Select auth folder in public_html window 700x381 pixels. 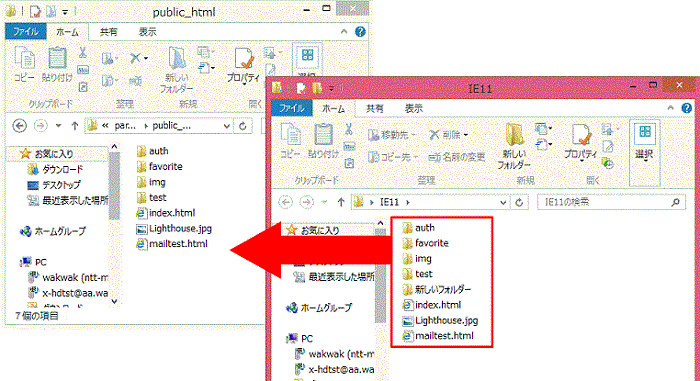click(x=153, y=151)
